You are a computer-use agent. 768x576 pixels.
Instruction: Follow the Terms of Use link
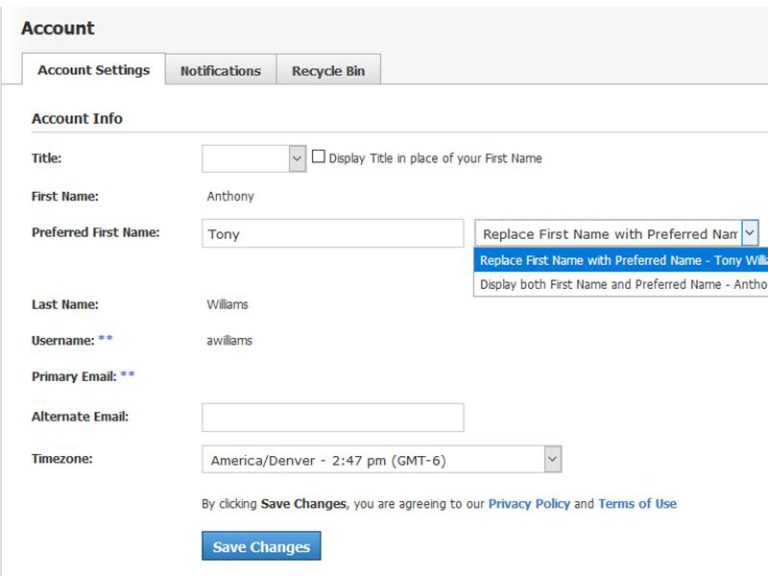point(637,504)
